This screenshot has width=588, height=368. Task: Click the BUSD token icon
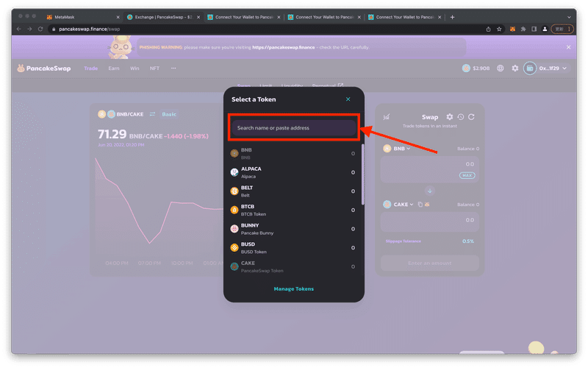click(234, 247)
